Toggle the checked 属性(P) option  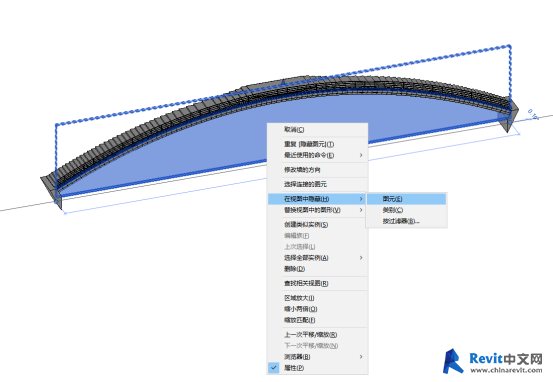click(x=317, y=368)
